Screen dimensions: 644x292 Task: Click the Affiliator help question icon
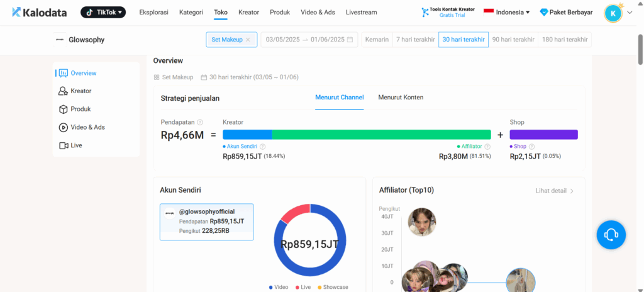tap(487, 147)
